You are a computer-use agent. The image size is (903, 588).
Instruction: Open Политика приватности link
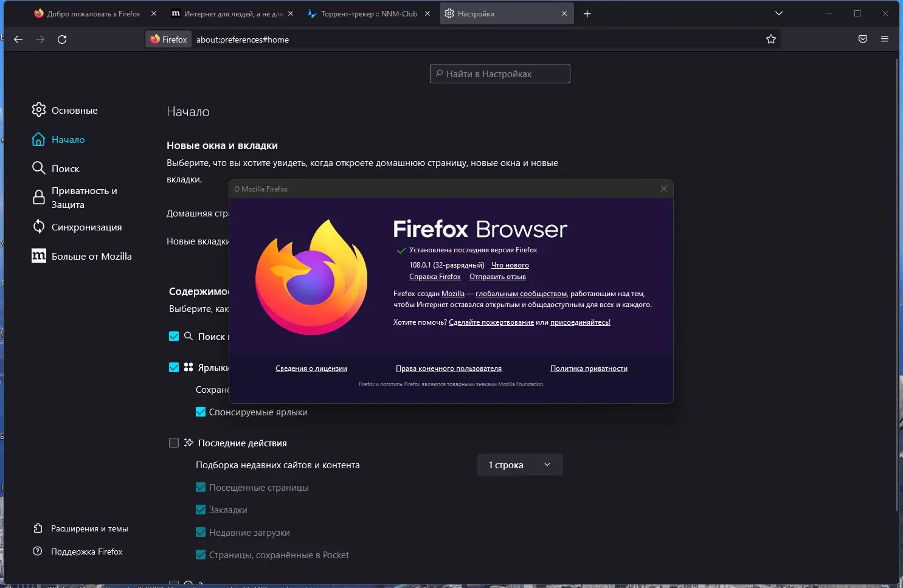pos(589,368)
